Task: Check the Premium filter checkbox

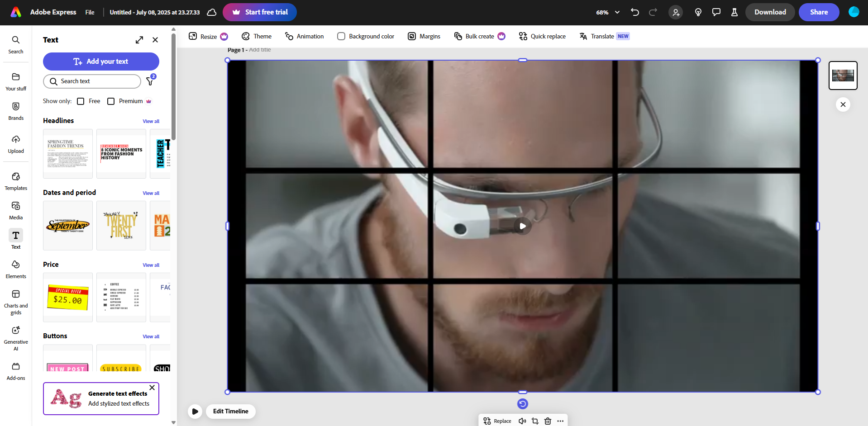Action: [x=111, y=101]
